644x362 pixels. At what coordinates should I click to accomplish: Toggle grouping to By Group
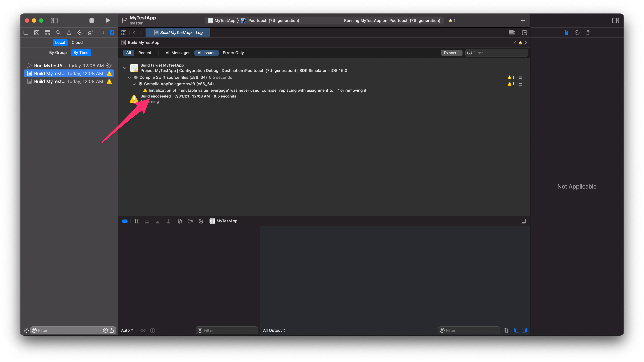[x=58, y=53]
